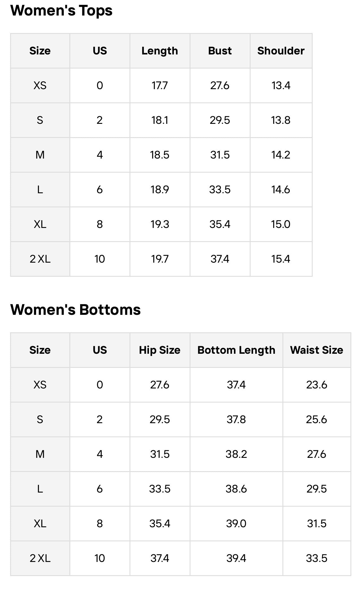The image size is (364, 591).
Task: Select the Bottom Length column header
Action: coord(236,350)
